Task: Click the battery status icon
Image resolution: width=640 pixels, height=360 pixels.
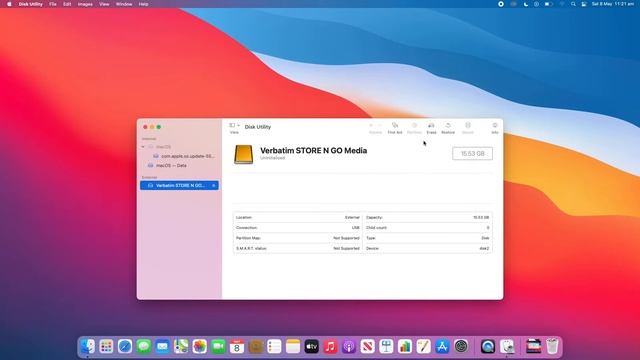Action: pyautogui.click(x=549, y=4)
